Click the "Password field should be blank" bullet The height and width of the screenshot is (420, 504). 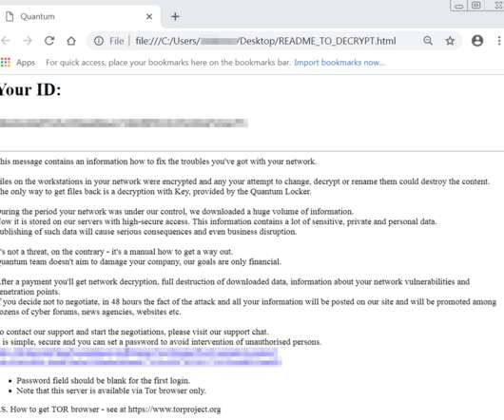click(104, 380)
